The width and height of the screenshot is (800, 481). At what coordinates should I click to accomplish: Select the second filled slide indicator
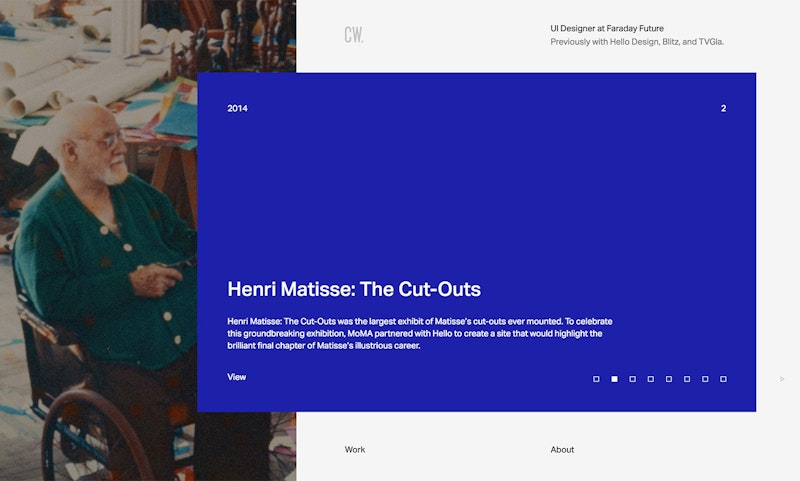click(614, 379)
